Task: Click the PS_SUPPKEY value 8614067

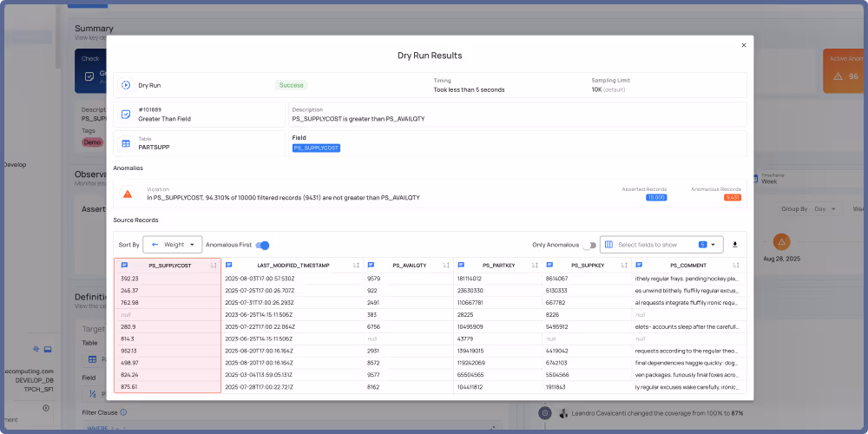Action: 556,279
